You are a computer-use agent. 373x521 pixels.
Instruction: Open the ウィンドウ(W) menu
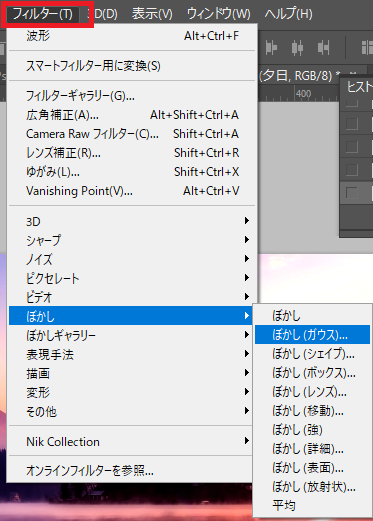pos(219,14)
